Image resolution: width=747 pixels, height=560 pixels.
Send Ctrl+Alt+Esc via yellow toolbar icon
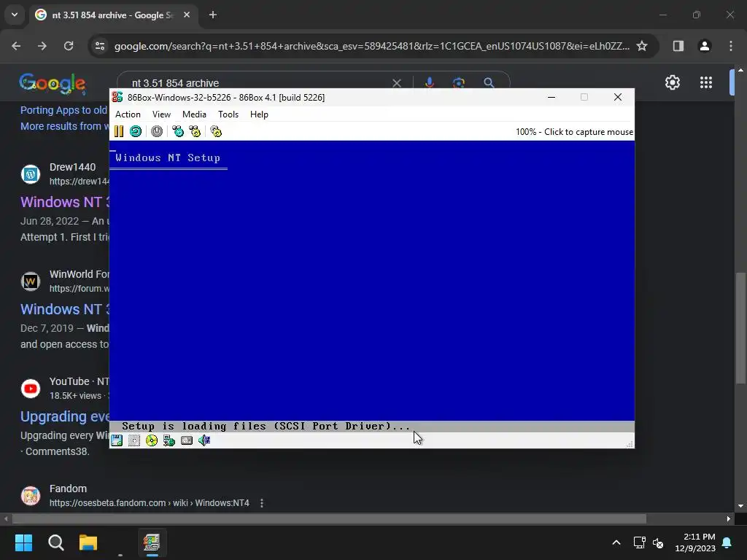(x=196, y=131)
